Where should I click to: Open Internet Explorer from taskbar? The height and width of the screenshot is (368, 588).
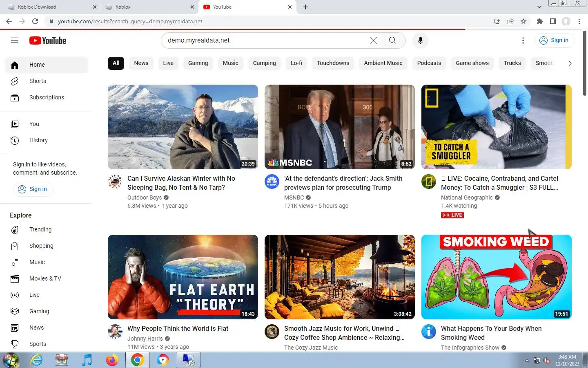[x=37, y=360]
